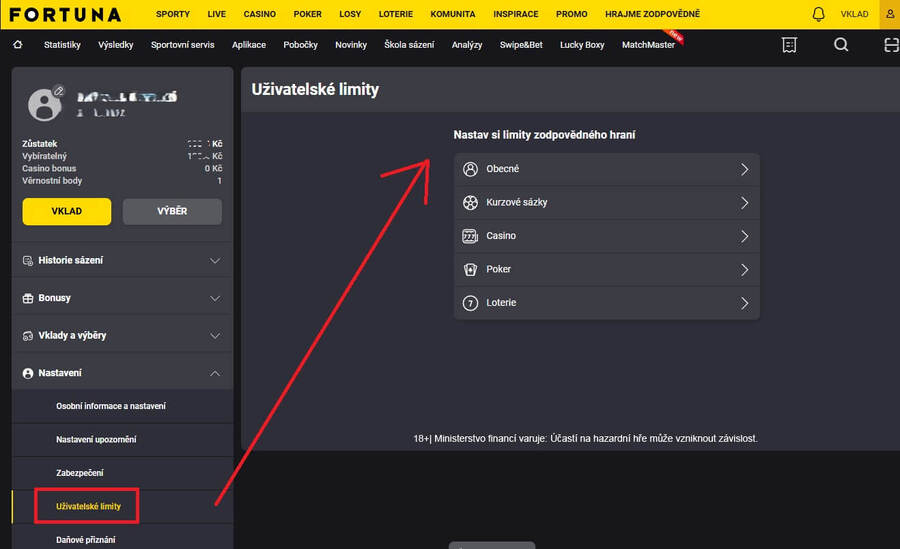
Task: Open Výsledky link
Action: [115, 45]
